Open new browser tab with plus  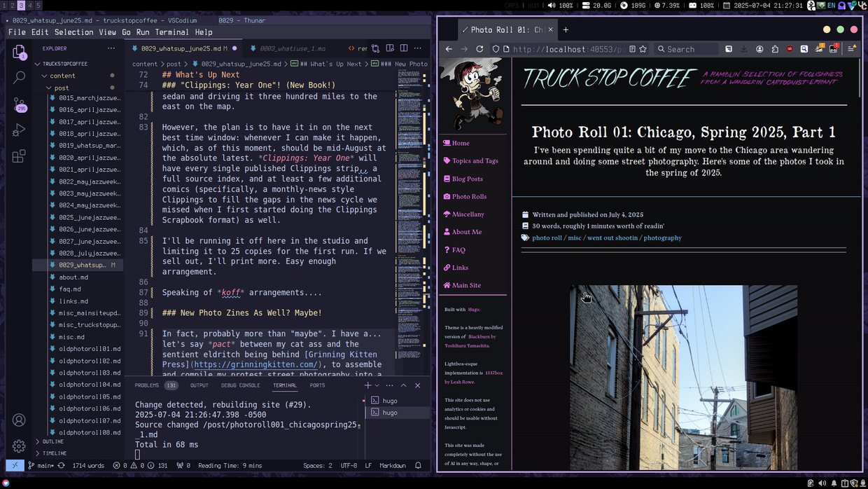coord(566,29)
